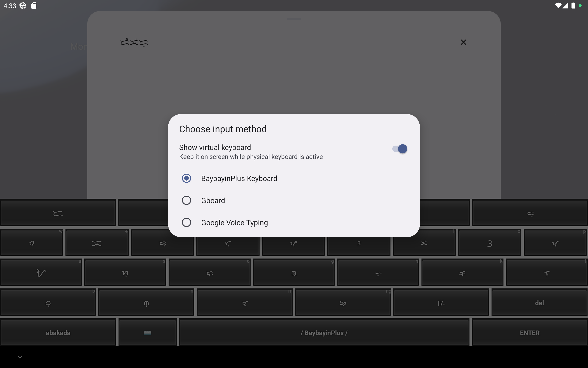This screenshot has width=588, height=368.
Task: Collapse keyboard with the down chevron
Action: pos(20,357)
